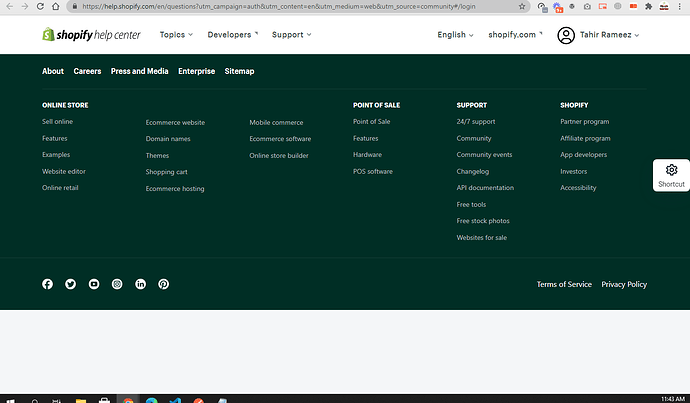
Task: Open File Explorer from taskbar
Action: coord(81,400)
